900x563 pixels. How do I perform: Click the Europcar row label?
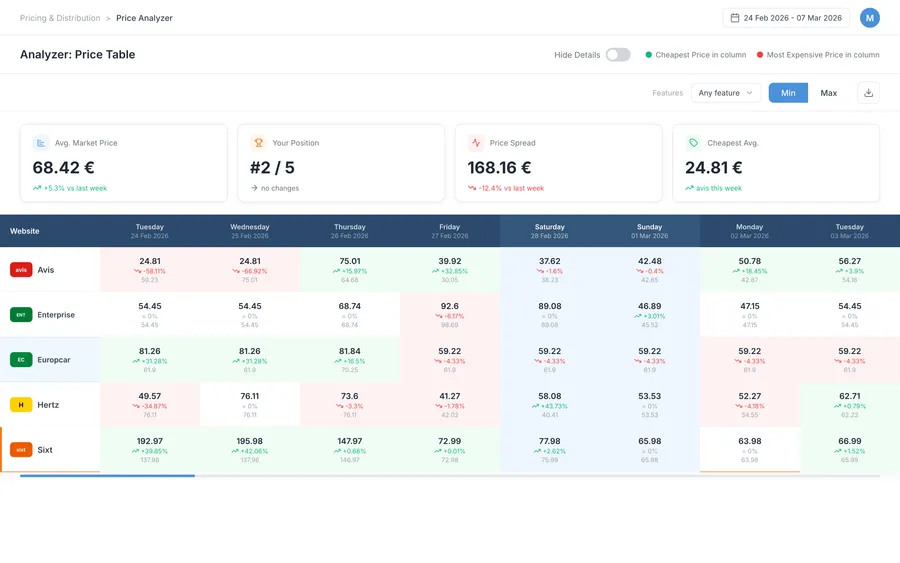[x=54, y=360]
